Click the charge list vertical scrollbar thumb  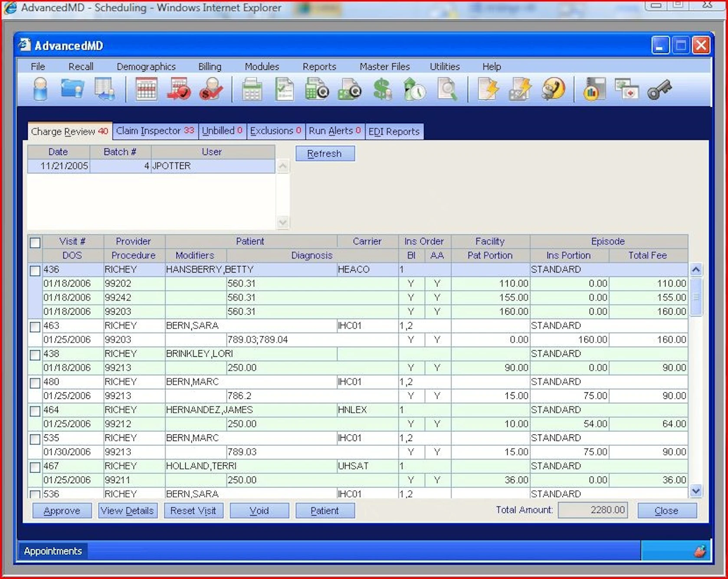tap(696, 297)
